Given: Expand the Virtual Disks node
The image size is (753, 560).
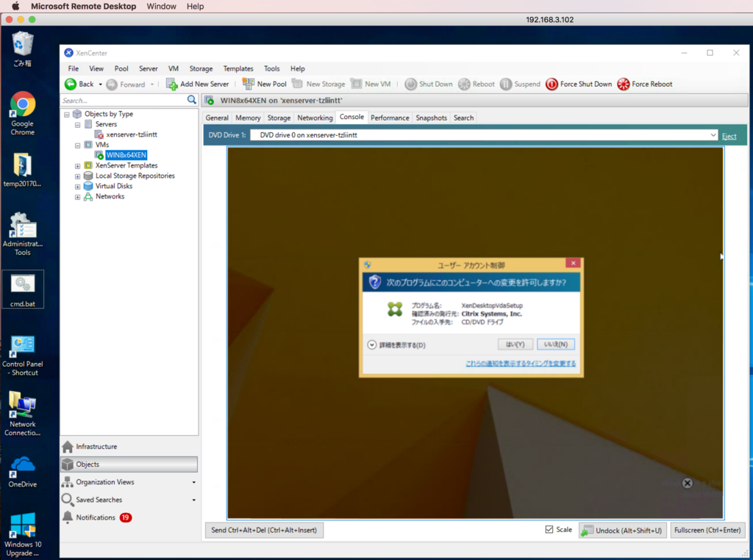Looking at the screenshot, I should (x=77, y=187).
